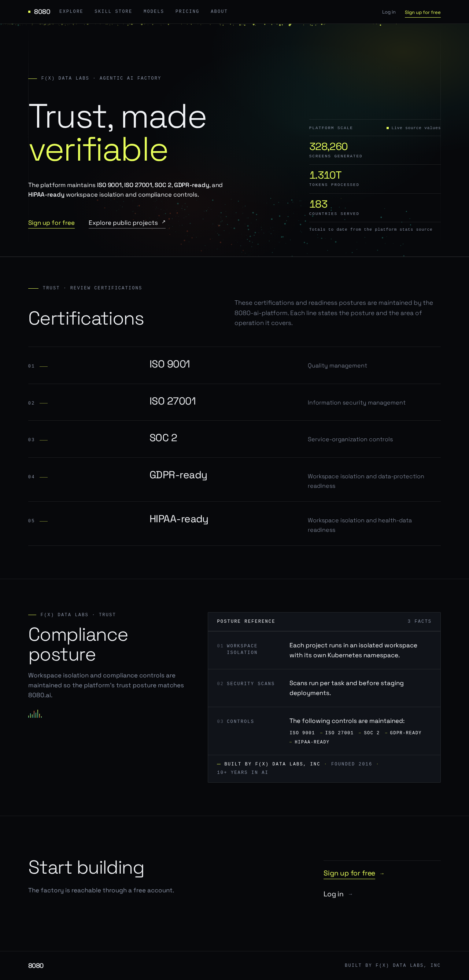This screenshot has width=469, height=980.
Task: Click the arrow next to bottom Sign up for free
Action: point(382,874)
